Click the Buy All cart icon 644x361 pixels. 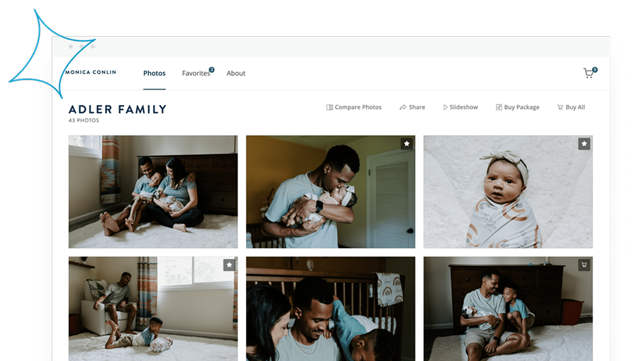560,107
